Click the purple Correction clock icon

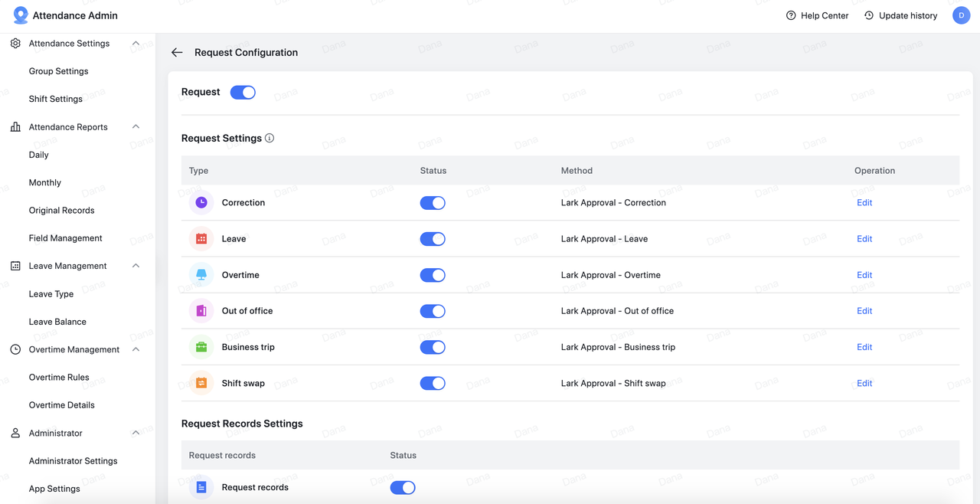201,203
